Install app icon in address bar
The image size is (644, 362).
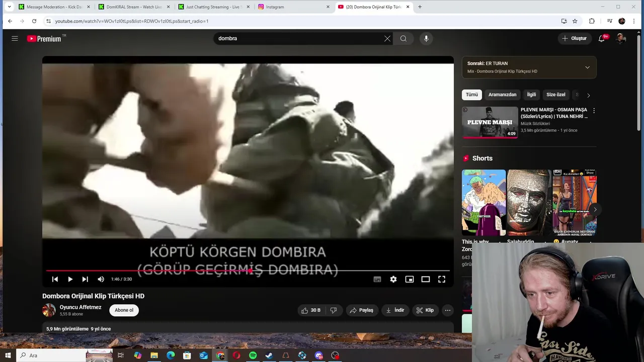tap(564, 21)
